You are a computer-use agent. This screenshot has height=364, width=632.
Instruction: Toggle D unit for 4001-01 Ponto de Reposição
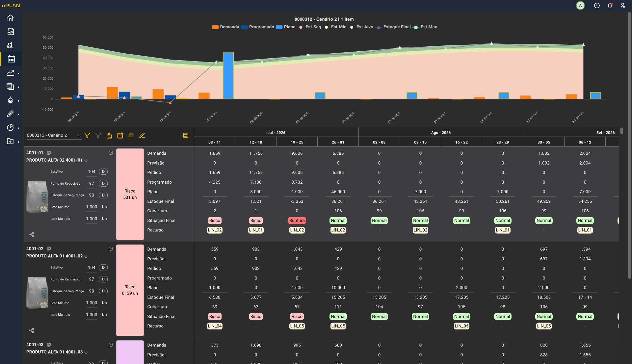coord(103,183)
